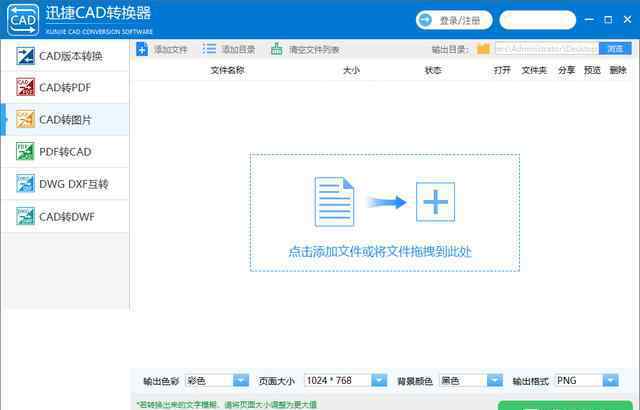Click the 浏览 browse button
The width and height of the screenshot is (640, 410).
pos(615,48)
